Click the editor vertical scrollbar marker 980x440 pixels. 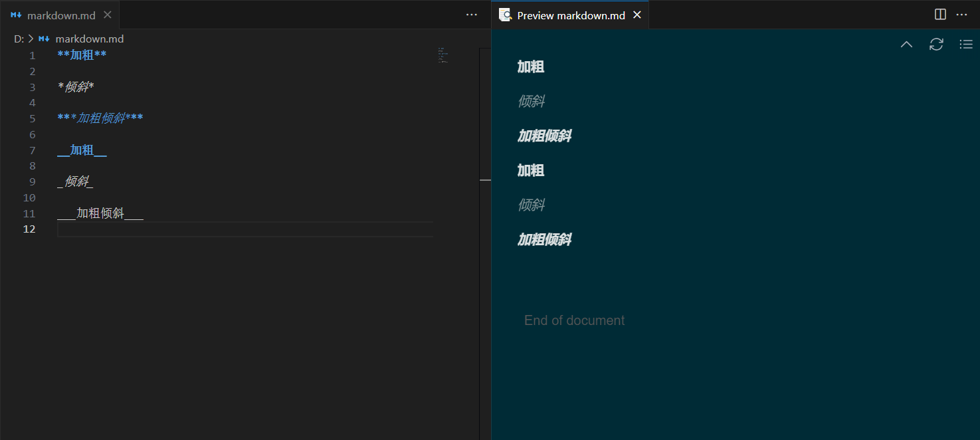pyautogui.click(x=485, y=179)
